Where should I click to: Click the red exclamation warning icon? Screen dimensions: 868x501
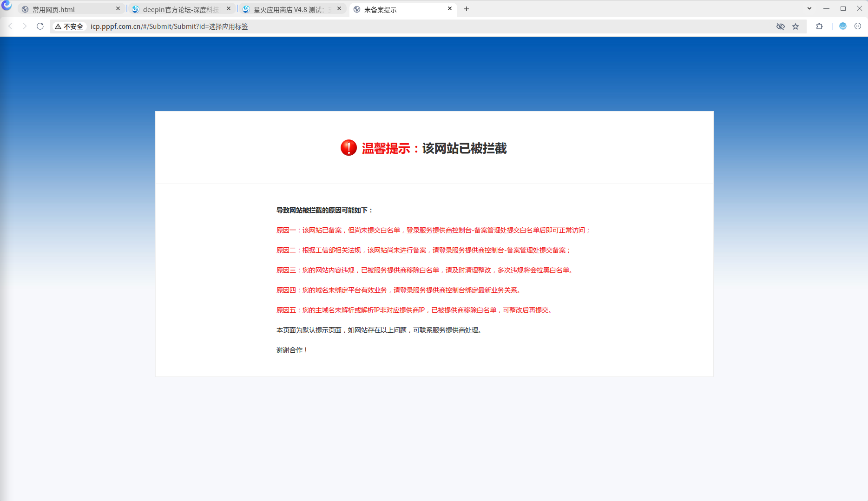[x=349, y=148]
